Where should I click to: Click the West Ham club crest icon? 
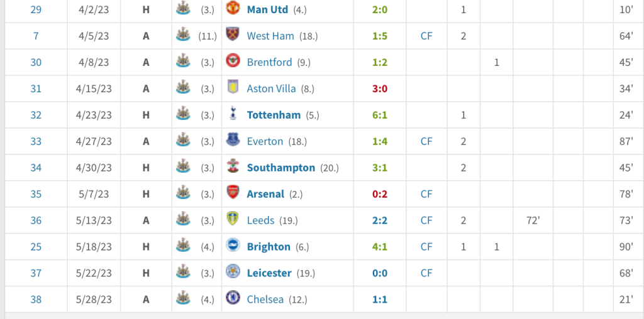click(233, 35)
